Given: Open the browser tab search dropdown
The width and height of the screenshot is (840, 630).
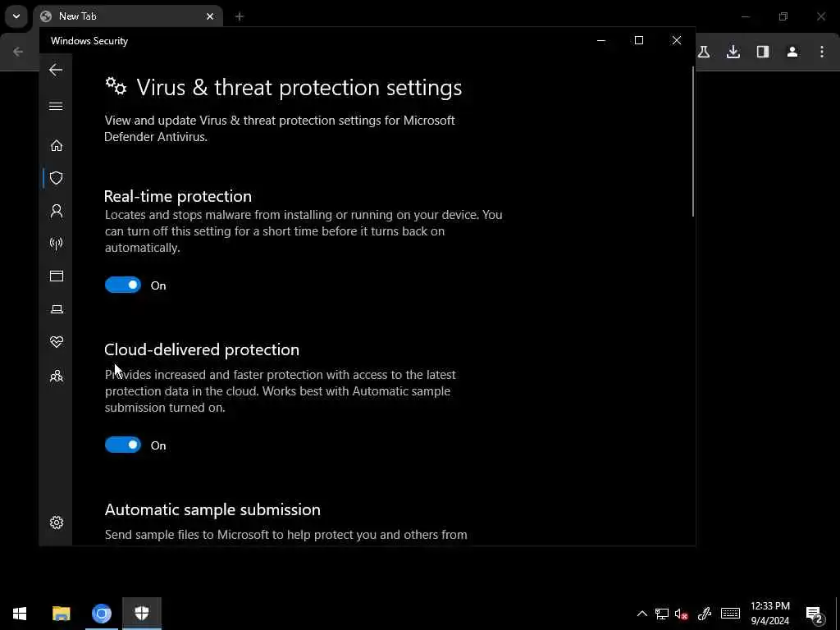Looking at the screenshot, I should 16,16.
